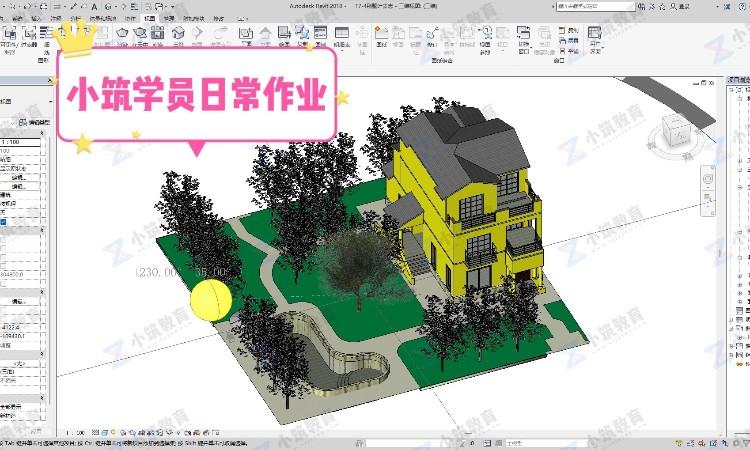Toggle the checked box in Properties panel

coord(3,223)
